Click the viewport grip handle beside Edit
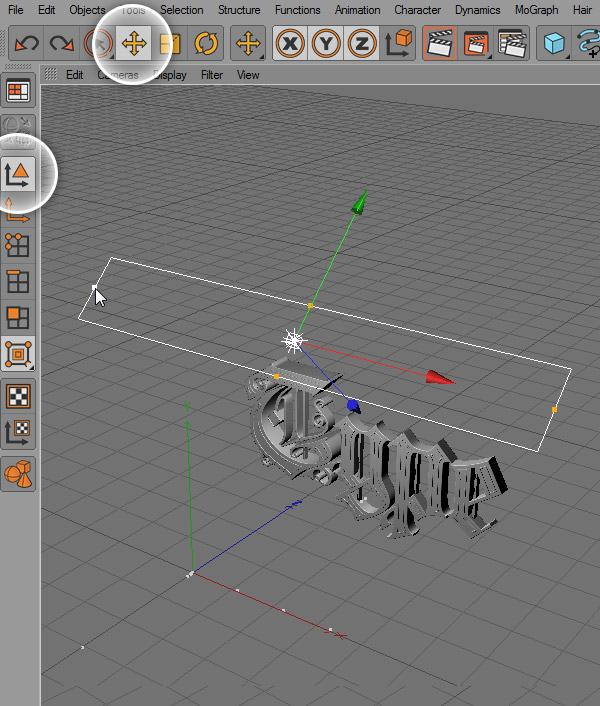This screenshot has width=600, height=706. point(51,74)
